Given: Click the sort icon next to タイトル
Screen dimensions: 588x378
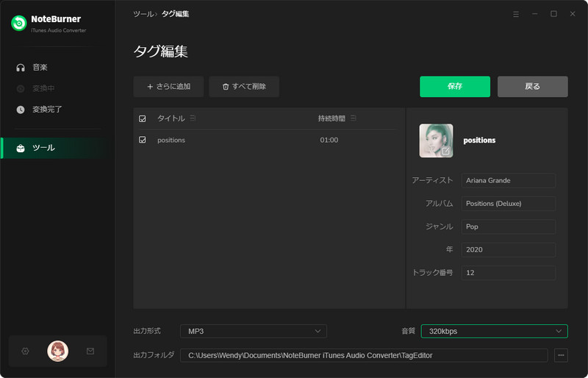Looking at the screenshot, I should 193,118.
